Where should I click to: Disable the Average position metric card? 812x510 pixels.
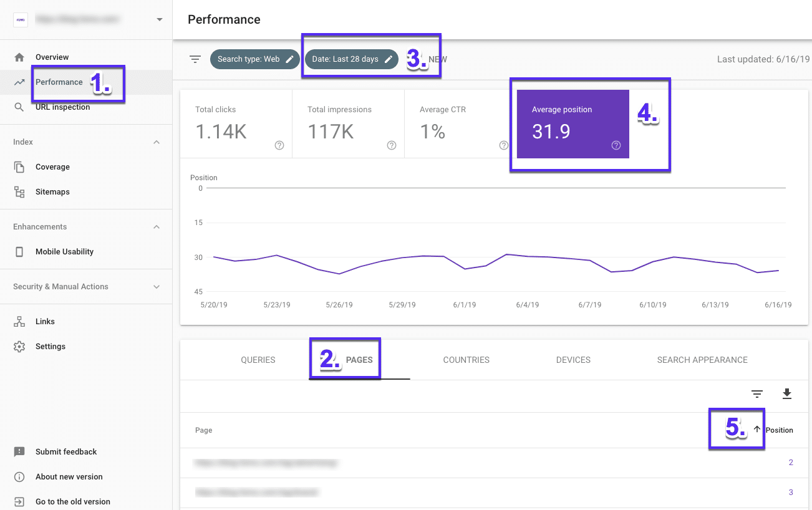572,123
